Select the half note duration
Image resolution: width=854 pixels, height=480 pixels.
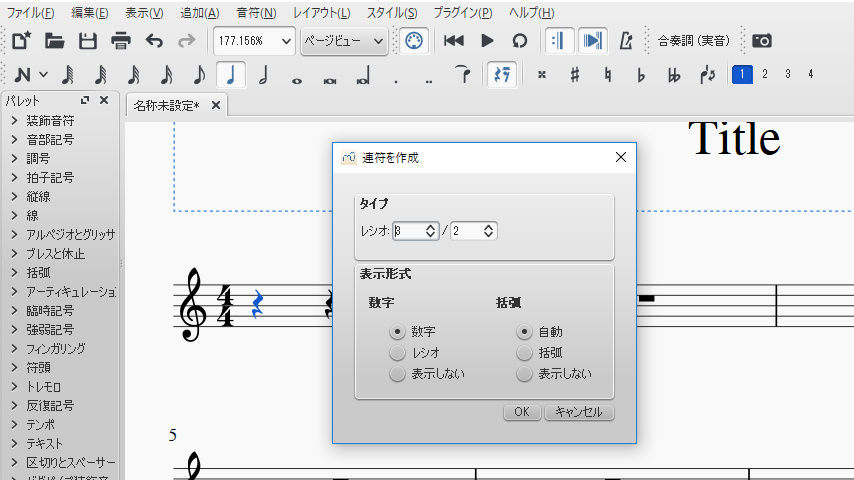pos(264,75)
